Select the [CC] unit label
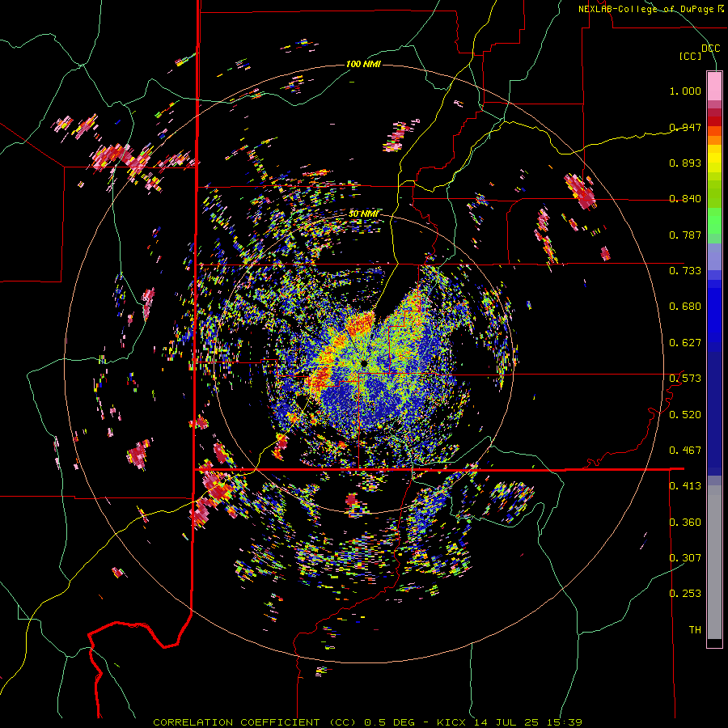Image resolution: width=728 pixels, height=728 pixels. pos(690,56)
